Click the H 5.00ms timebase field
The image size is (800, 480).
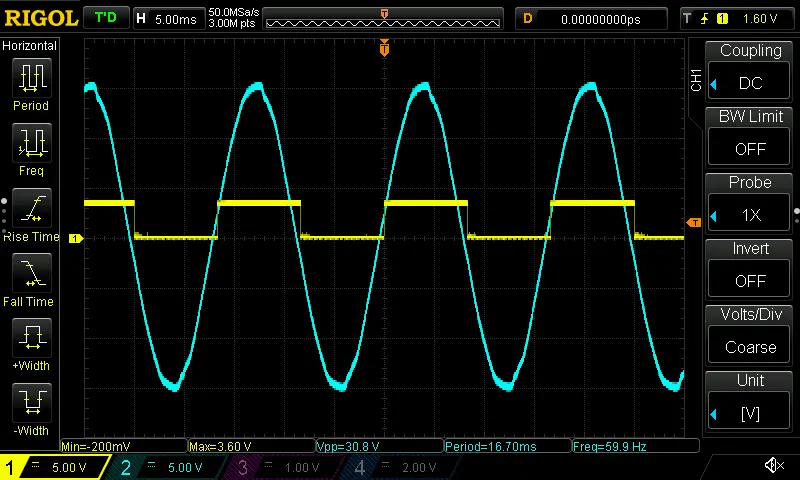(168, 19)
